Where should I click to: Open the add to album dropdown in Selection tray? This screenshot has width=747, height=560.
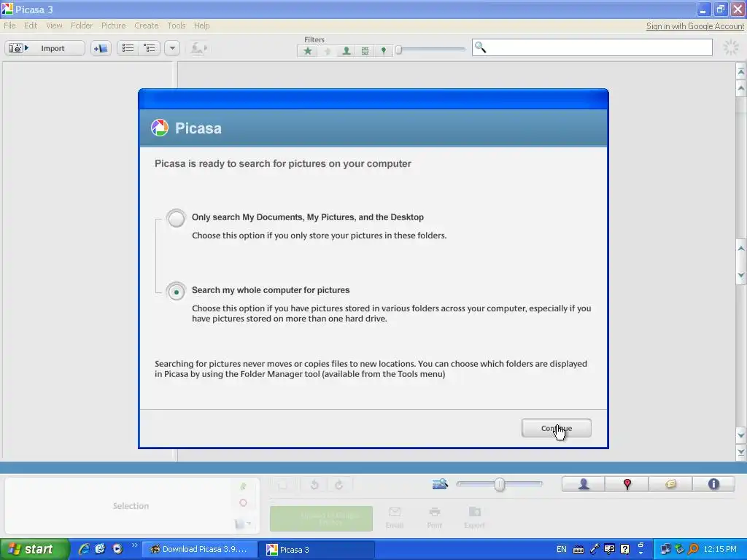[x=243, y=524]
